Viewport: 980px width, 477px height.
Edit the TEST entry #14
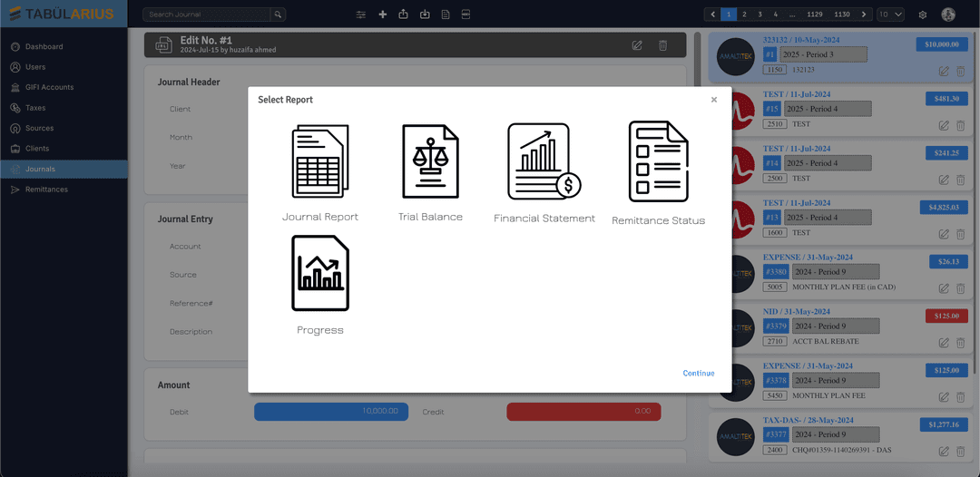click(x=944, y=180)
